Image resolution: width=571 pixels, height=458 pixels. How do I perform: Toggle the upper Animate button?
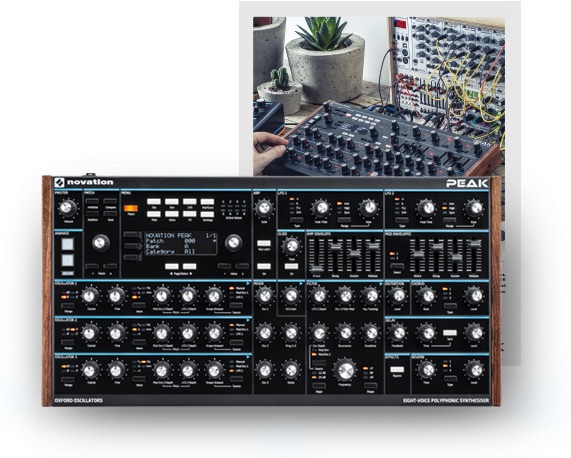67,244
